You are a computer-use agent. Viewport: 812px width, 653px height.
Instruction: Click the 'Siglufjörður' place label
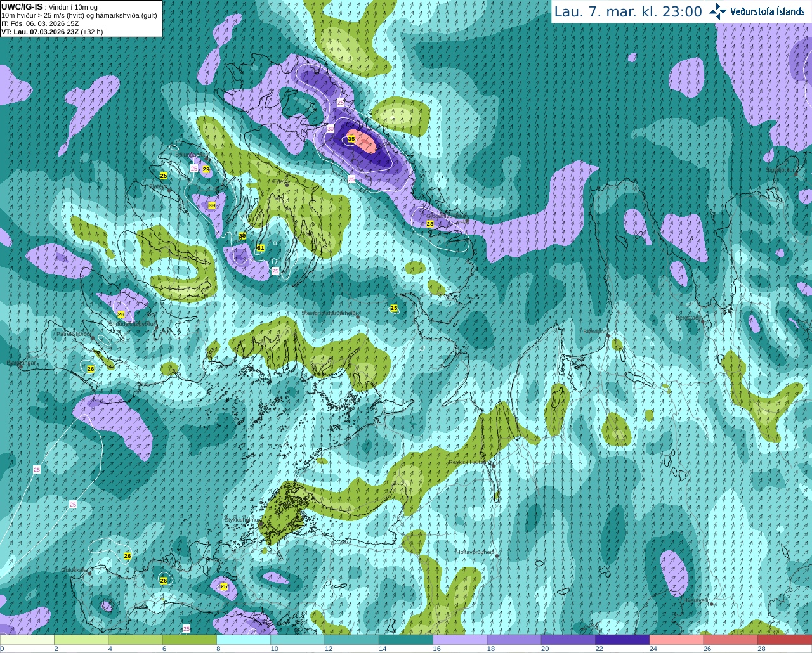point(780,170)
